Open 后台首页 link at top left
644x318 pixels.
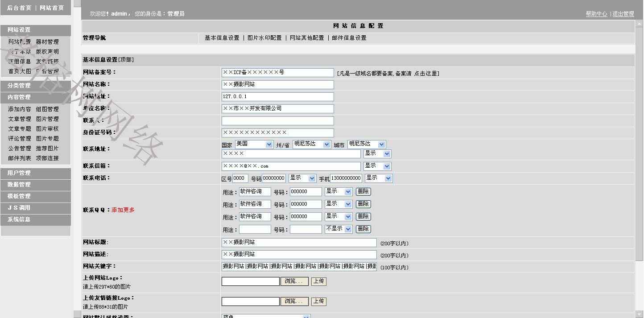pos(20,8)
